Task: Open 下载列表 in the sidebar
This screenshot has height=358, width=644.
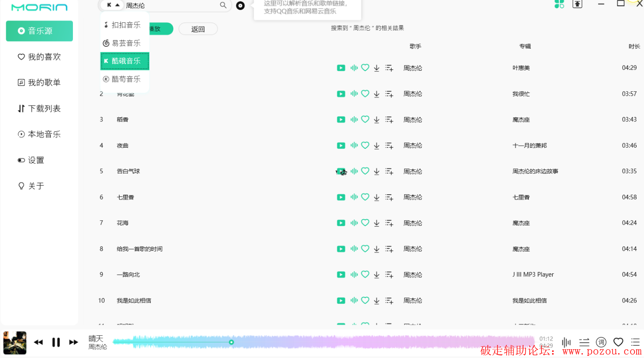Action: pos(39,108)
